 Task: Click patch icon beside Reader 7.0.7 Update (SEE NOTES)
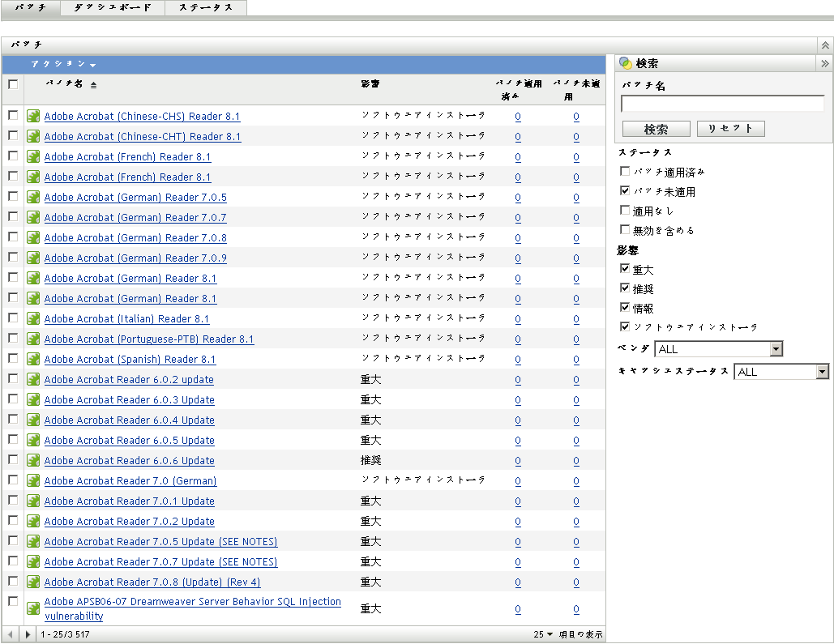pyautogui.click(x=33, y=561)
